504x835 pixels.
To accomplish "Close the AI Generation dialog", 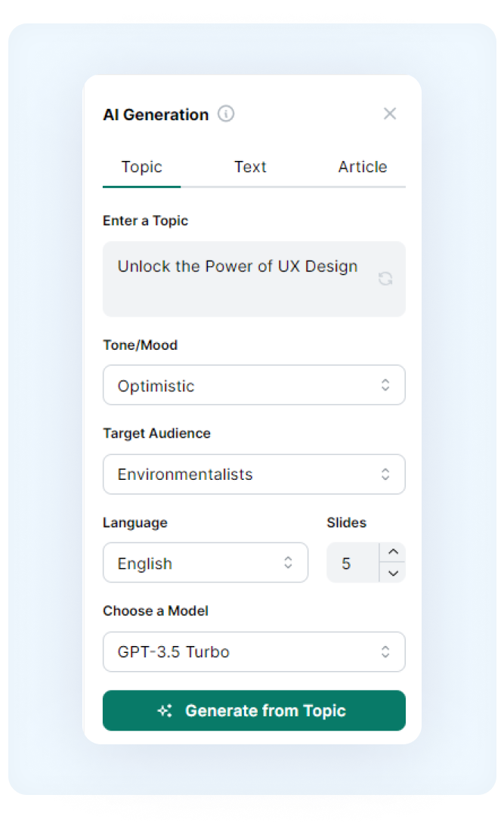I will pyautogui.click(x=390, y=113).
